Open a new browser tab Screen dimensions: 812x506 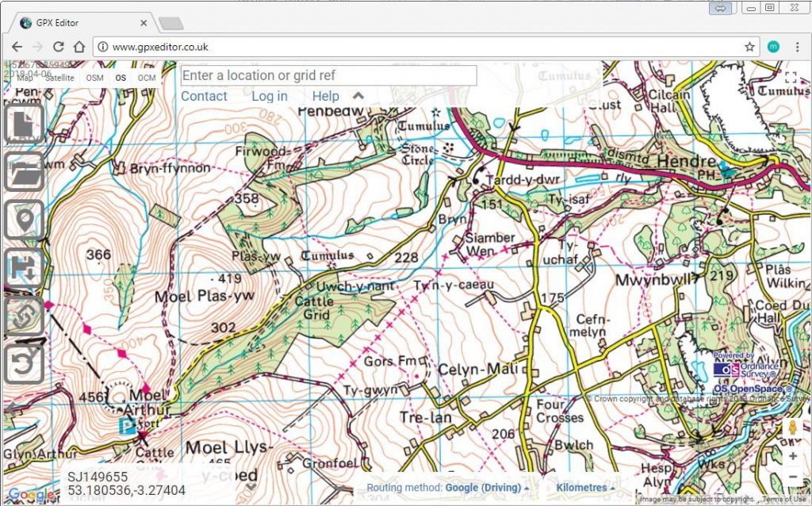click(x=171, y=23)
